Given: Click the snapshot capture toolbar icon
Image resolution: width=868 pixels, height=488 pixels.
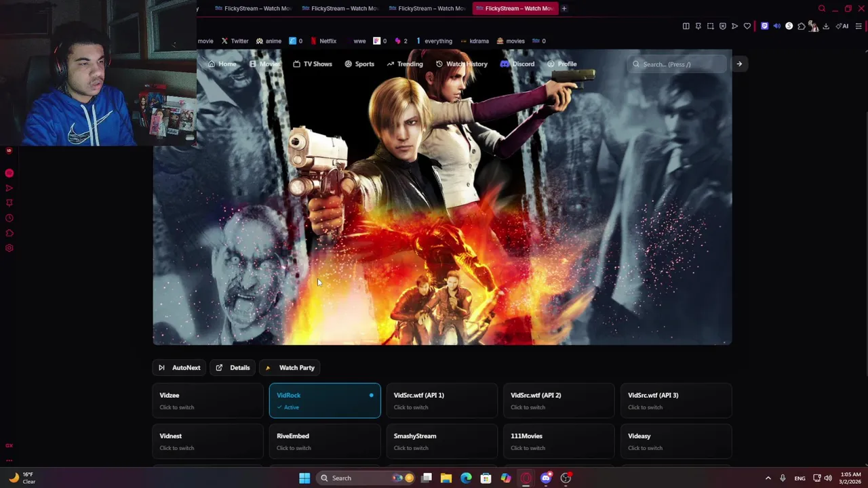Looking at the screenshot, I should pos(710,26).
